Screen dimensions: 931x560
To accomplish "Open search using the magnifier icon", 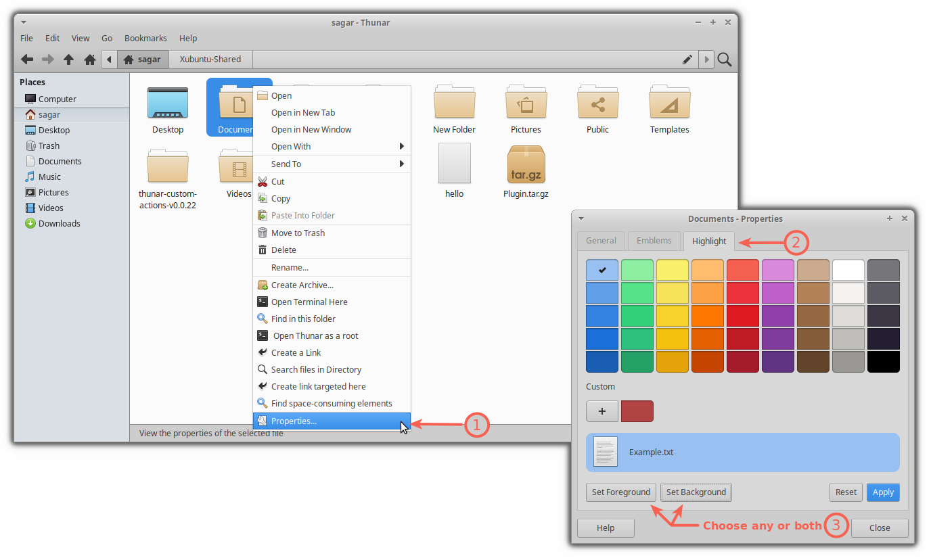I will (x=724, y=59).
